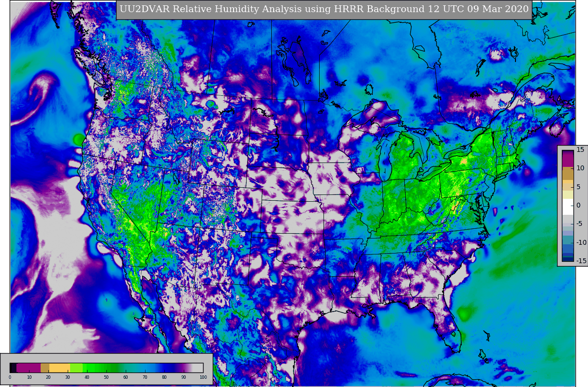Screen dimensions: 588x387
Task: Click the yellow segment of humidity colorbar
Action: tap(59, 368)
